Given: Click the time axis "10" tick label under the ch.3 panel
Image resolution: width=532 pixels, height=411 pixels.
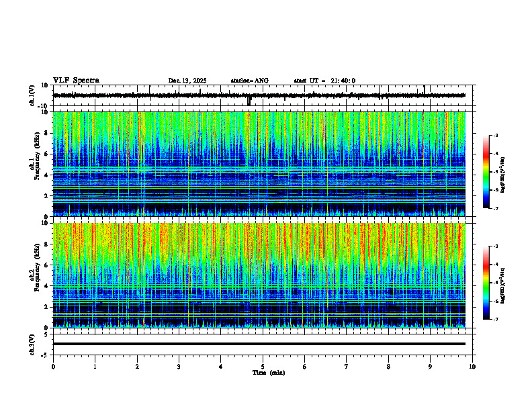Looking at the screenshot, I should pyautogui.click(x=472, y=367).
